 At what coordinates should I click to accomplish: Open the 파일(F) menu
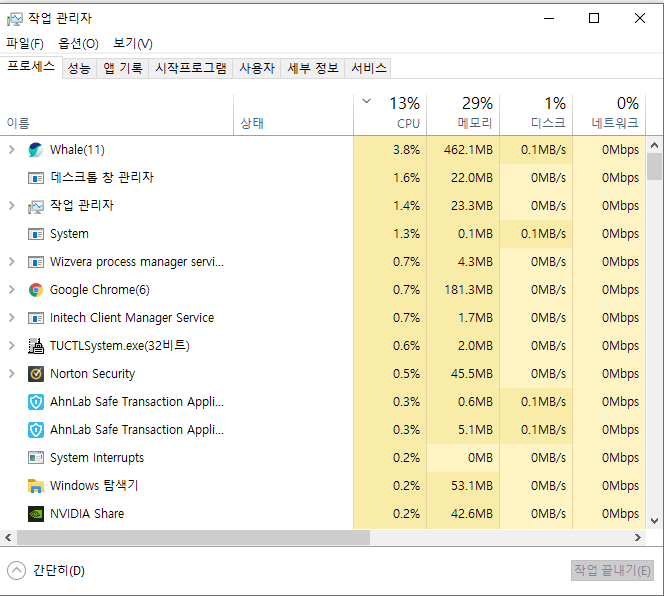[x=25, y=43]
